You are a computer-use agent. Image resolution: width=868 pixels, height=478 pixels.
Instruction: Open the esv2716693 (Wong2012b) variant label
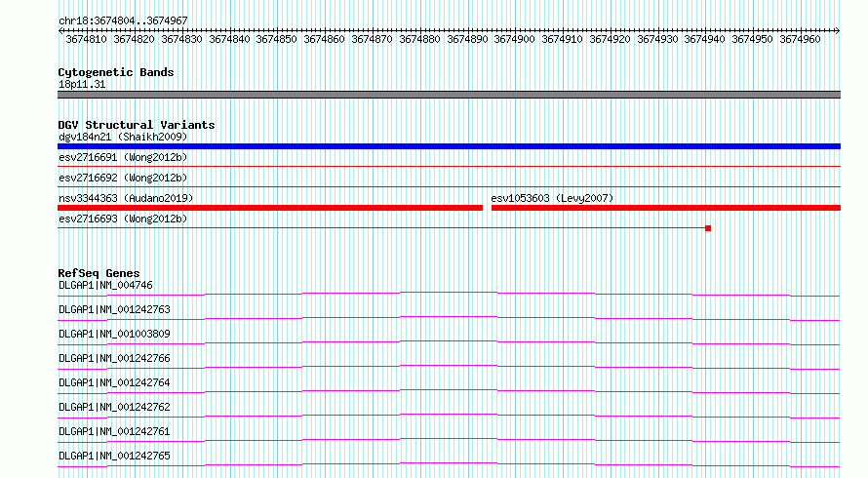[123, 219]
